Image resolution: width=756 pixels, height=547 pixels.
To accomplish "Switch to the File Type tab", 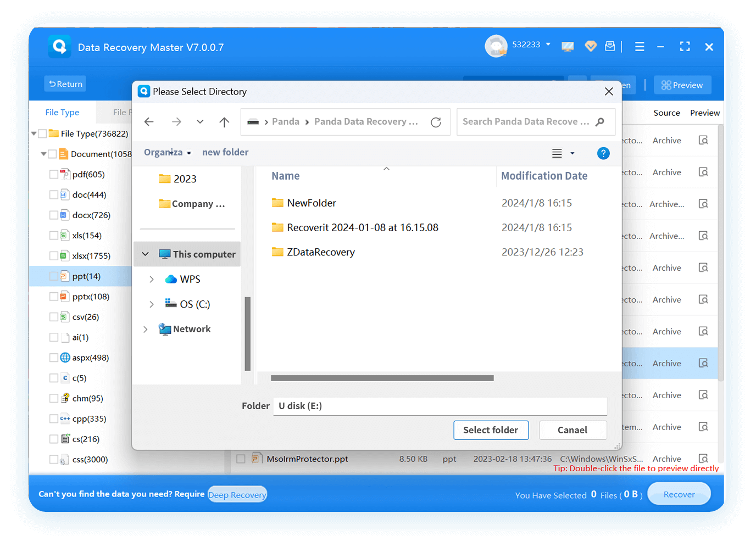I will (62, 112).
